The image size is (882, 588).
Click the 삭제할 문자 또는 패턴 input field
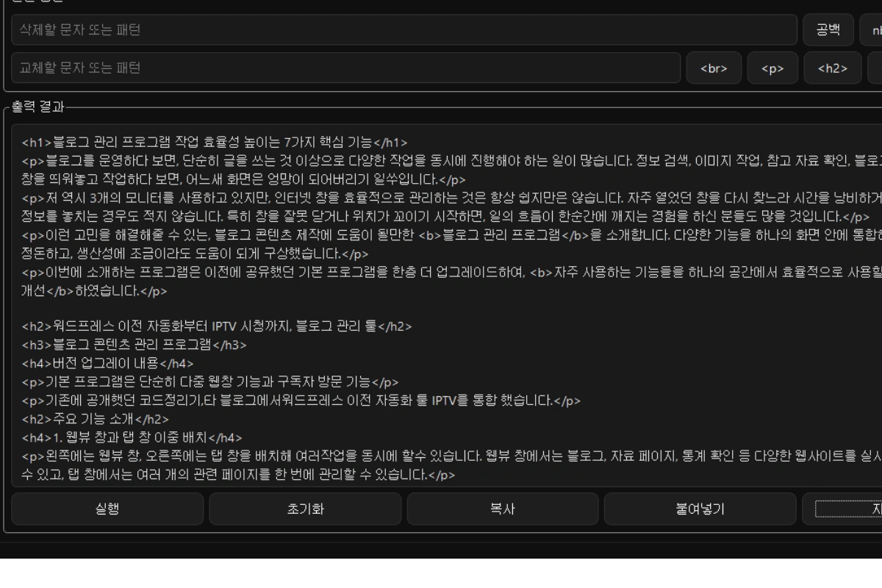click(x=403, y=30)
